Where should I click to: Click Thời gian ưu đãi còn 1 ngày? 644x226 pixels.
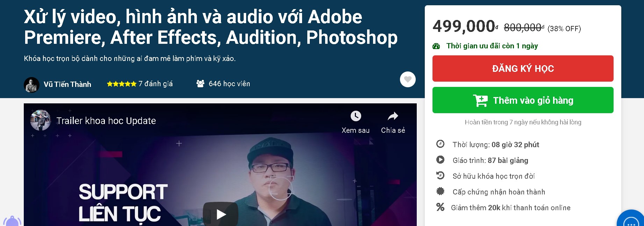point(492,46)
